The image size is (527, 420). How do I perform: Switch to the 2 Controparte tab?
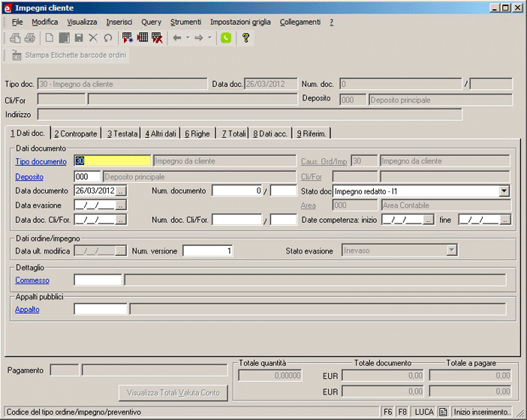click(x=76, y=133)
